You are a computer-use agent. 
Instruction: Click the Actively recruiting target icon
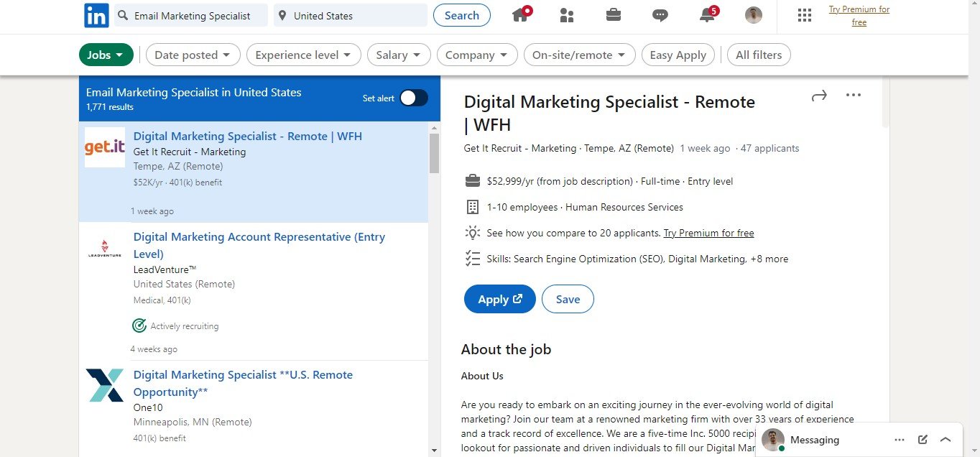(139, 326)
